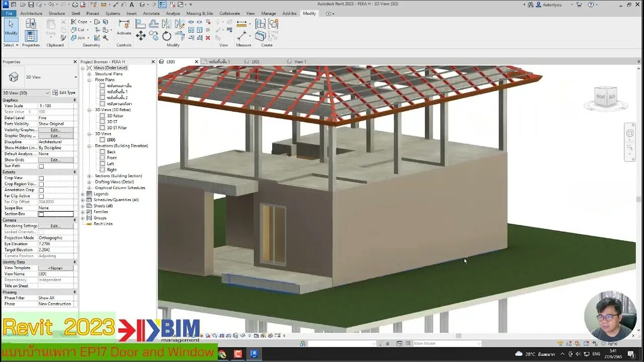The image size is (644, 362).
Task: Click the Offset tool icon
Action: click(153, 23)
